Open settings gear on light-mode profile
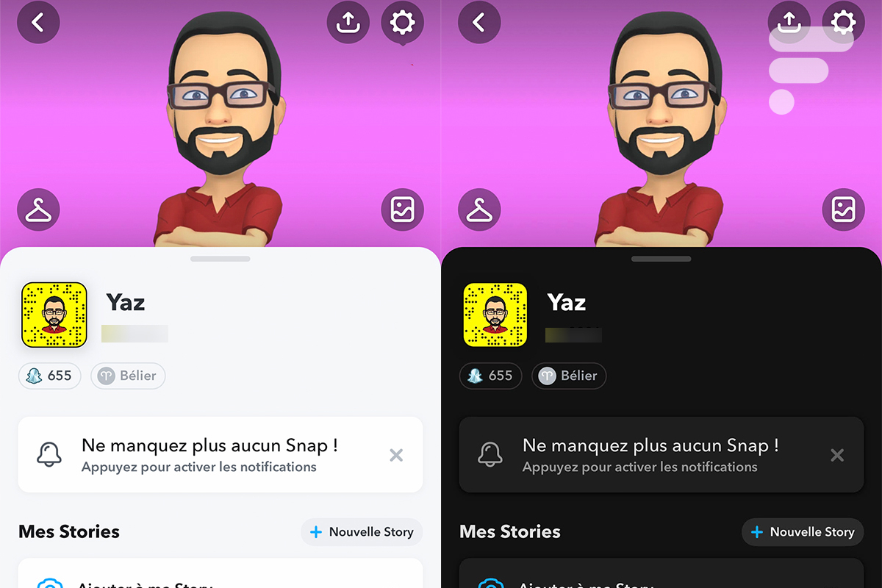This screenshot has width=882, height=588. coord(402,22)
